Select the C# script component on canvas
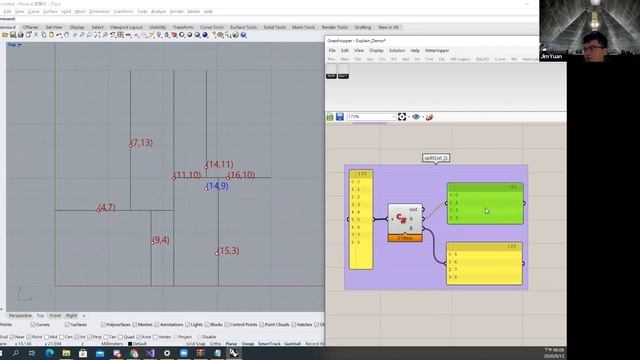The image size is (640, 360). tap(405, 223)
